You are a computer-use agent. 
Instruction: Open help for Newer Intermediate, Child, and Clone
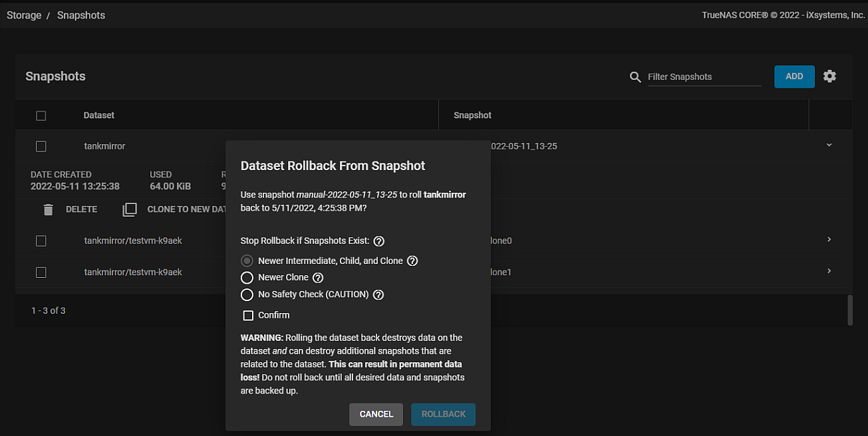(412, 261)
